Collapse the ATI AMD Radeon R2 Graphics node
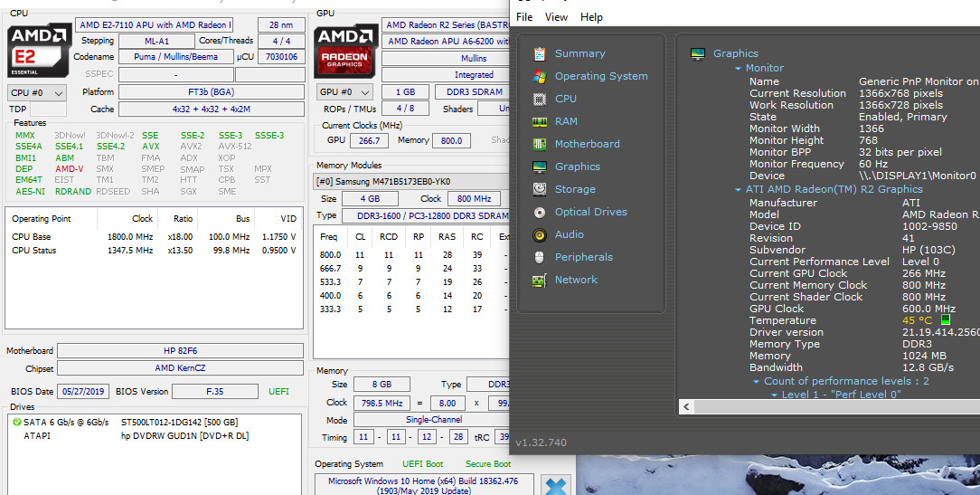This screenshot has width=980, height=495. click(x=738, y=190)
